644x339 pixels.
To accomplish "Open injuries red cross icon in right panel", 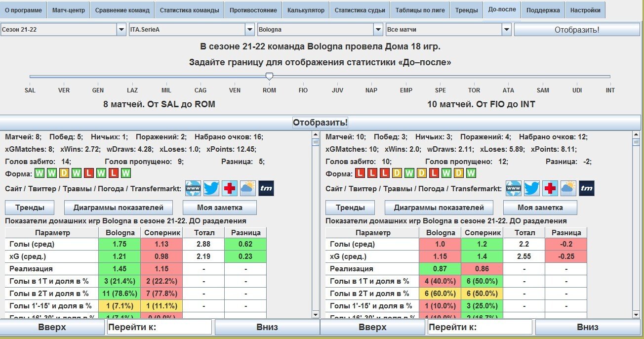I will coord(550,188).
